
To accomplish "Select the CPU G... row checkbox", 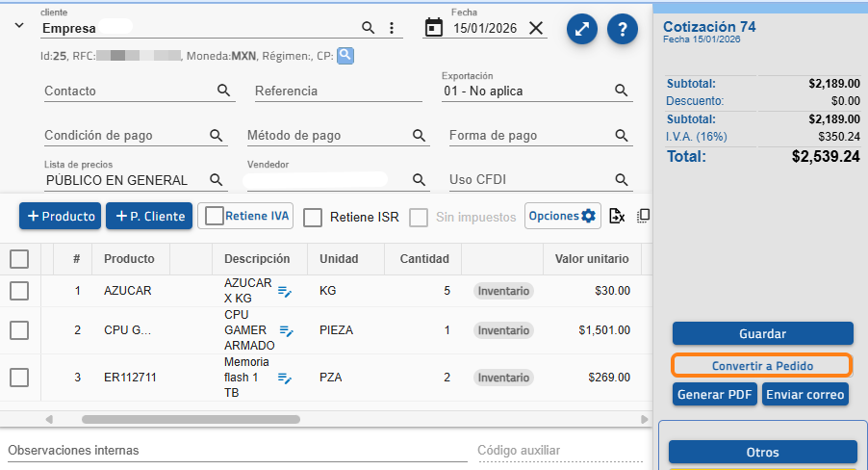I will (x=19, y=330).
